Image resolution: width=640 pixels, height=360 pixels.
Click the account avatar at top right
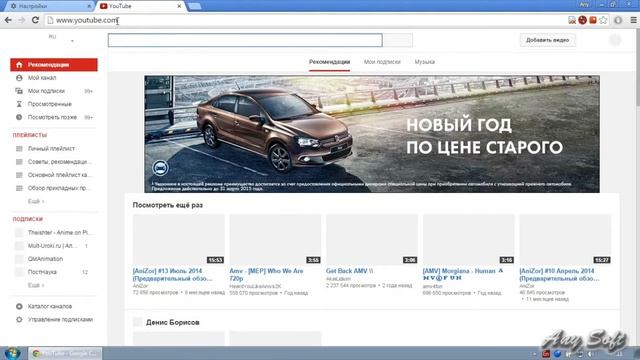(616, 40)
